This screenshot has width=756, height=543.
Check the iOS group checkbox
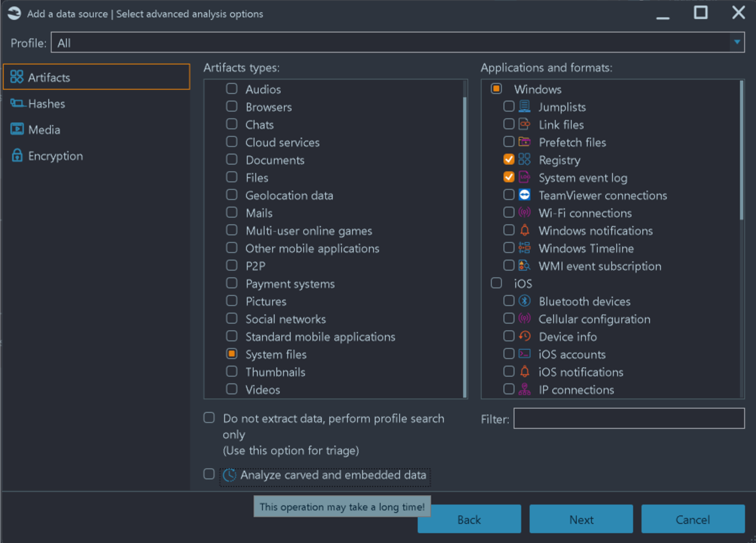pyautogui.click(x=496, y=283)
